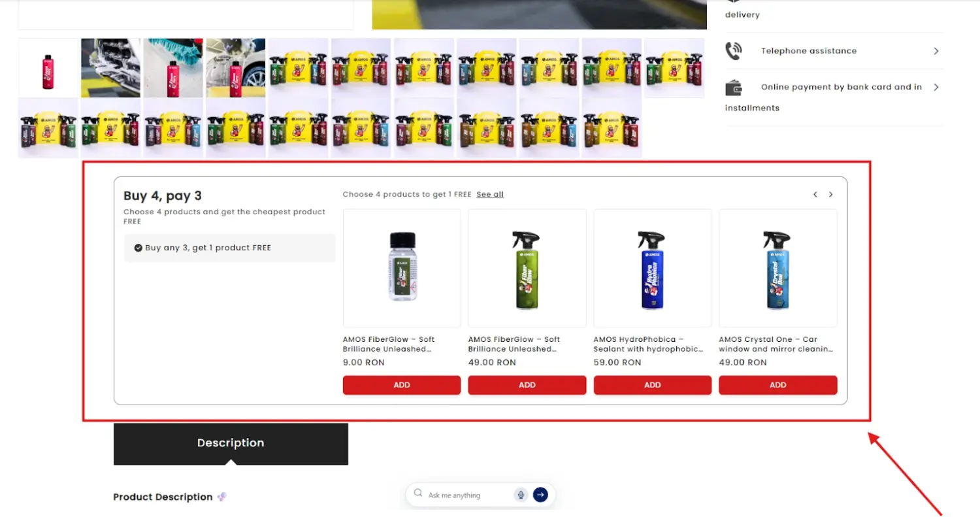Image resolution: width=980 pixels, height=517 pixels.
Task: Select the Telephone assistance menu entry
Action: (809, 50)
